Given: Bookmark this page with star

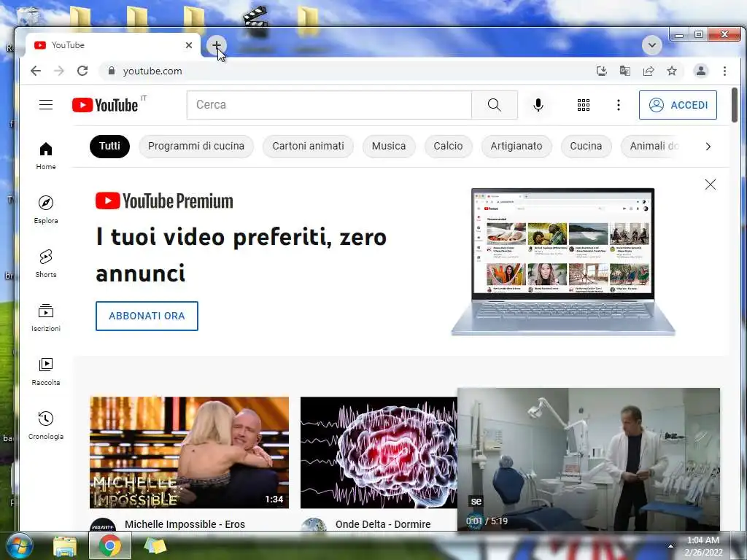Looking at the screenshot, I should click(672, 71).
